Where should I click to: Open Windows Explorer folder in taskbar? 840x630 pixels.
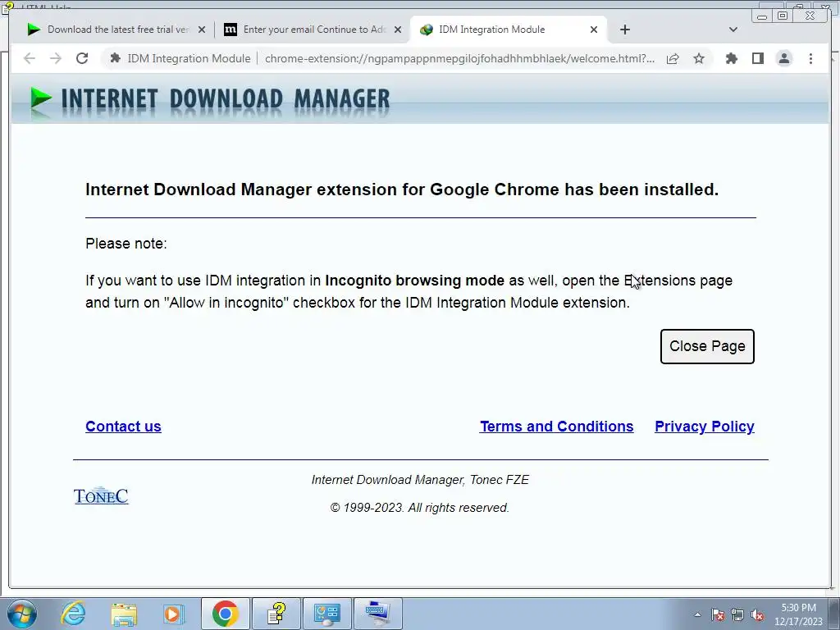click(x=124, y=614)
